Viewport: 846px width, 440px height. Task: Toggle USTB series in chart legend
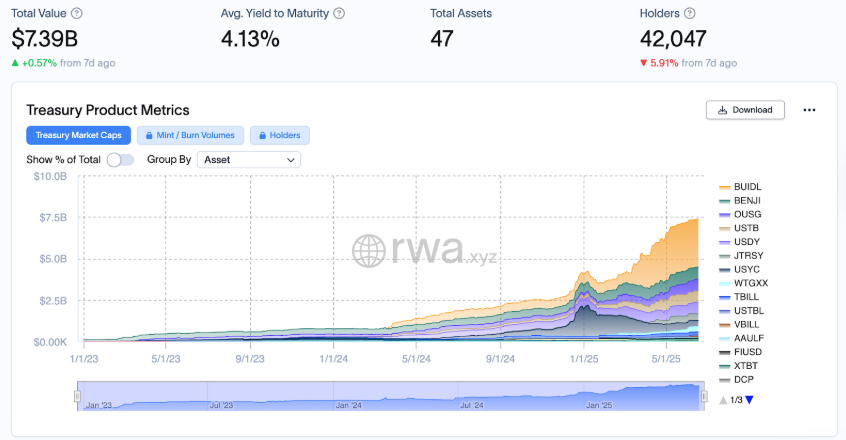(739, 228)
